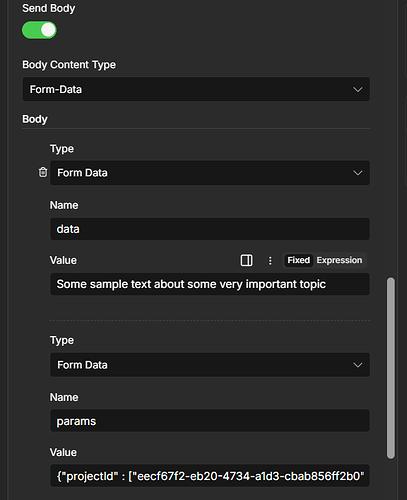
Task: Click the vertical scrollbar thumb on the right
Action: tap(391, 368)
